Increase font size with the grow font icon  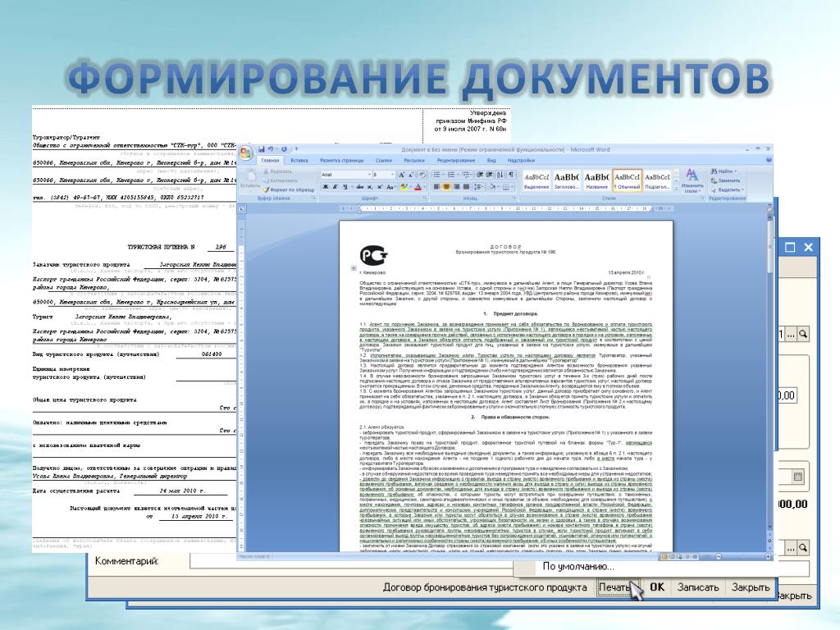tap(401, 175)
